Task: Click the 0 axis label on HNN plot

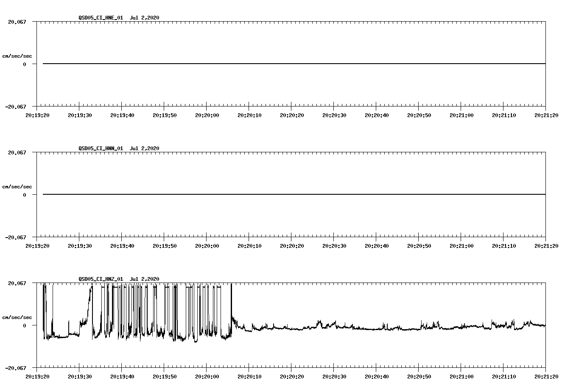Action: pos(25,195)
